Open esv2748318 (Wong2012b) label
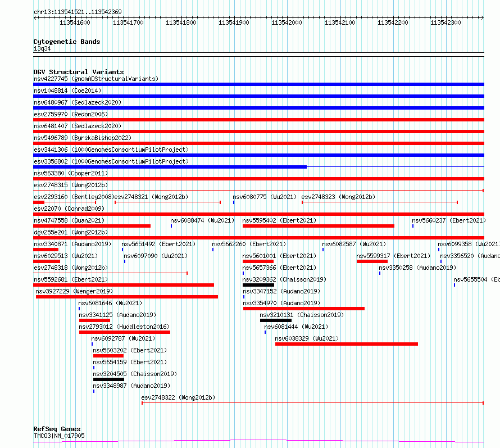500x448 pixels. click(x=71, y=268)
